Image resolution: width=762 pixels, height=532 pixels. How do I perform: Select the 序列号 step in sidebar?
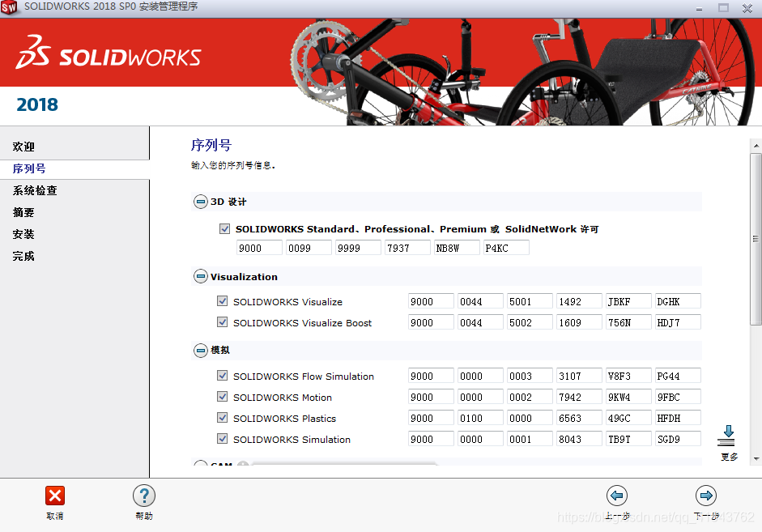coord(29,168)
